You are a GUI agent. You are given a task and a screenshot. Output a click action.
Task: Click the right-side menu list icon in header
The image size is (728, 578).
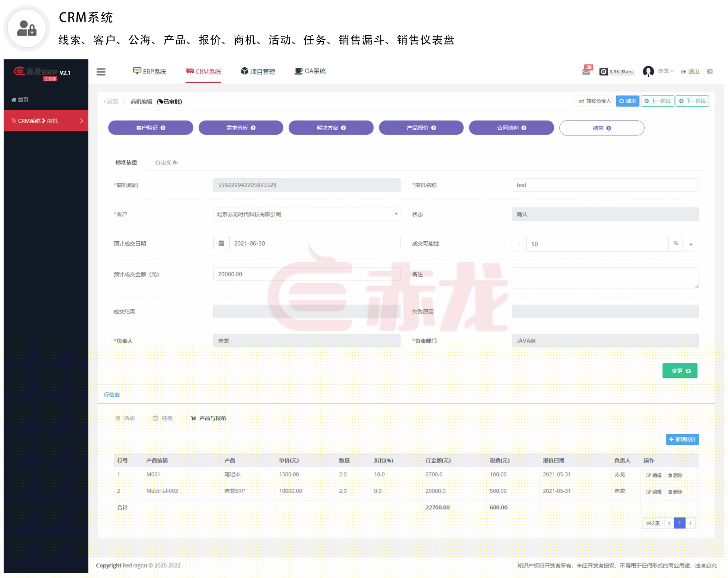click(709, 72)
